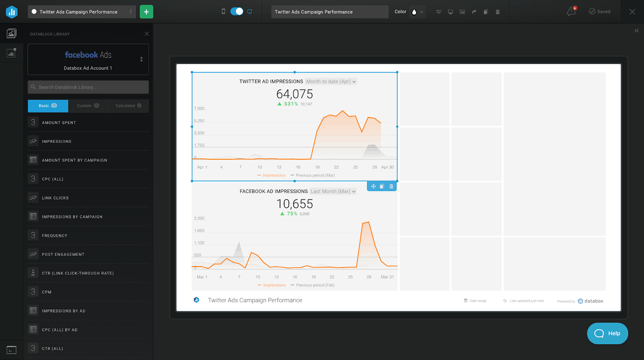Click the CTR Link Click-Through icon
Screen dimensions: 644x360
point(33,273)
